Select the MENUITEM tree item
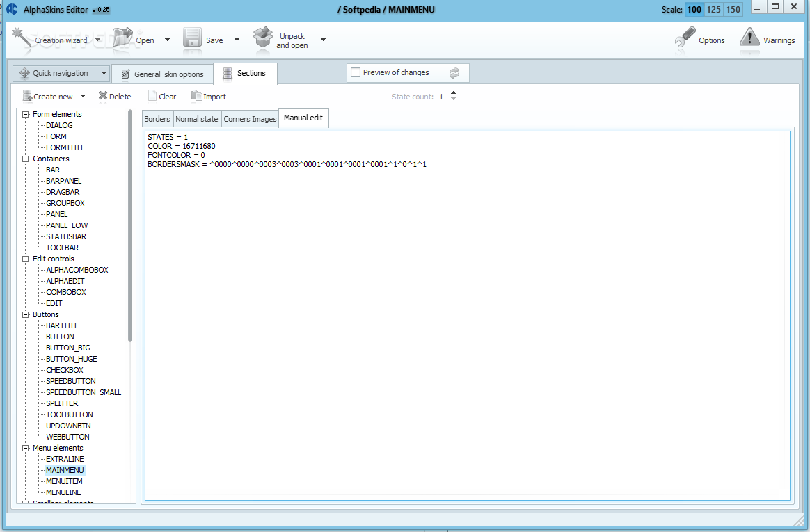This screenshot has height=532, width=810. (64, 481)
